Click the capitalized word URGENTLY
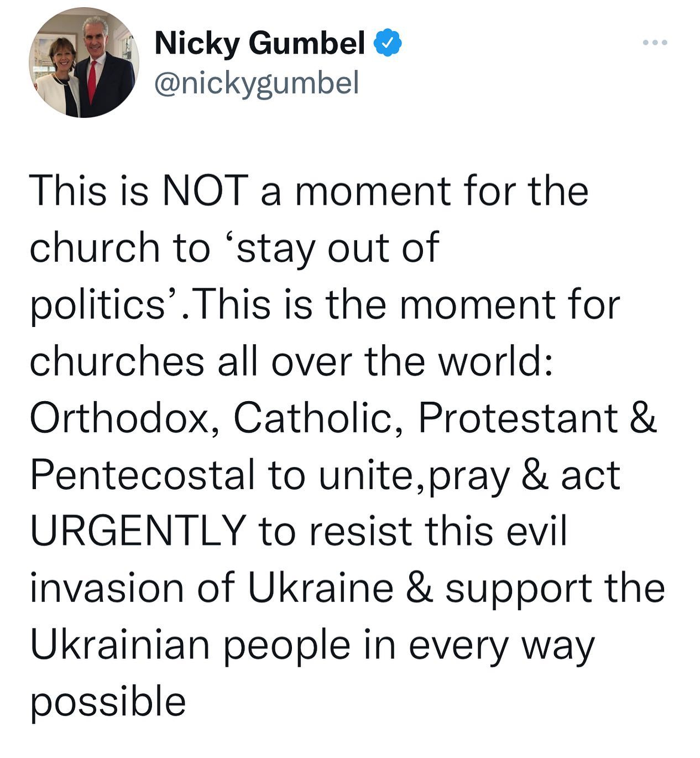Viewport: 700px width, 758px height. pyautogui.click(x=138, y=531)
